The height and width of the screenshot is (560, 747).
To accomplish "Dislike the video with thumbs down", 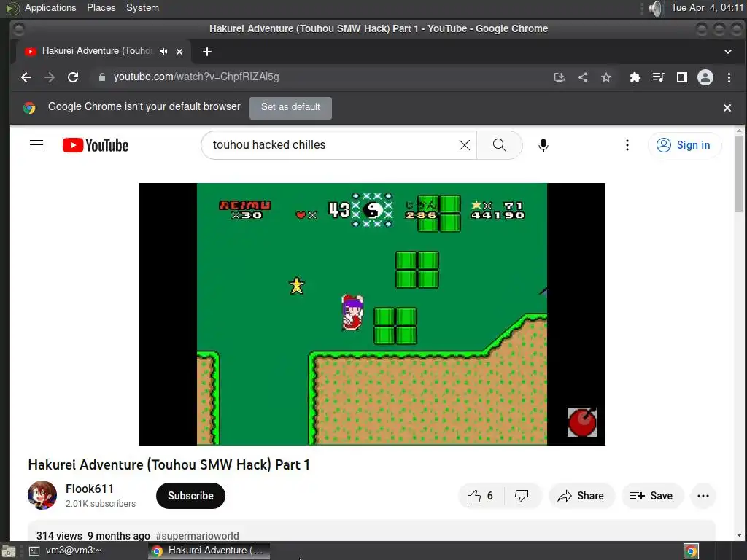I will click(x=522, y=496).
